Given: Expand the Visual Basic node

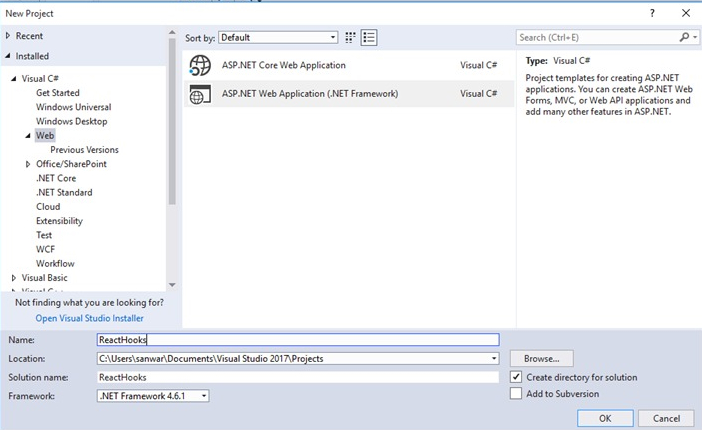Looking at the screenshot, I should (14, 278).
